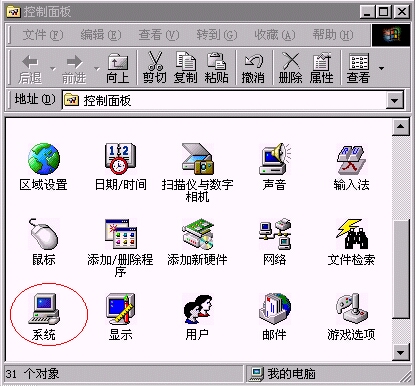Open the 后退 history dropdown arrow
The width and height of the screenshot is (415, 386).
pyautogui.click(x=53, y=69)
